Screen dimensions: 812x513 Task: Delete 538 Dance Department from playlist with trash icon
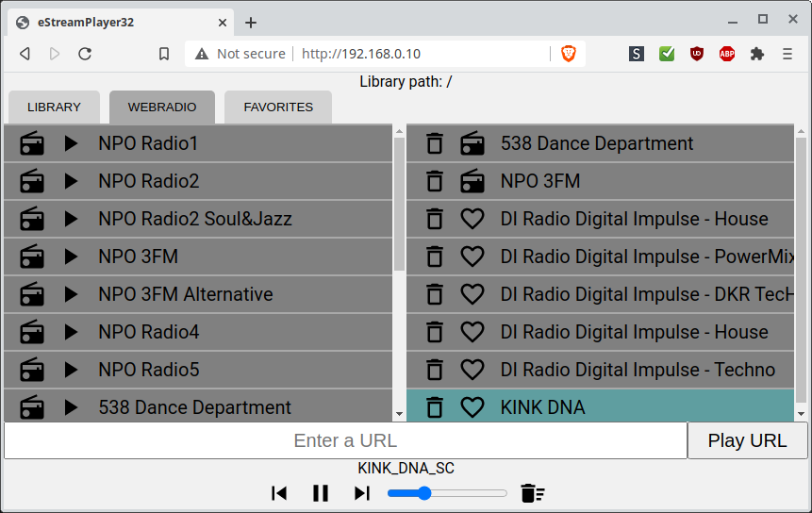[x=435, y=143]
